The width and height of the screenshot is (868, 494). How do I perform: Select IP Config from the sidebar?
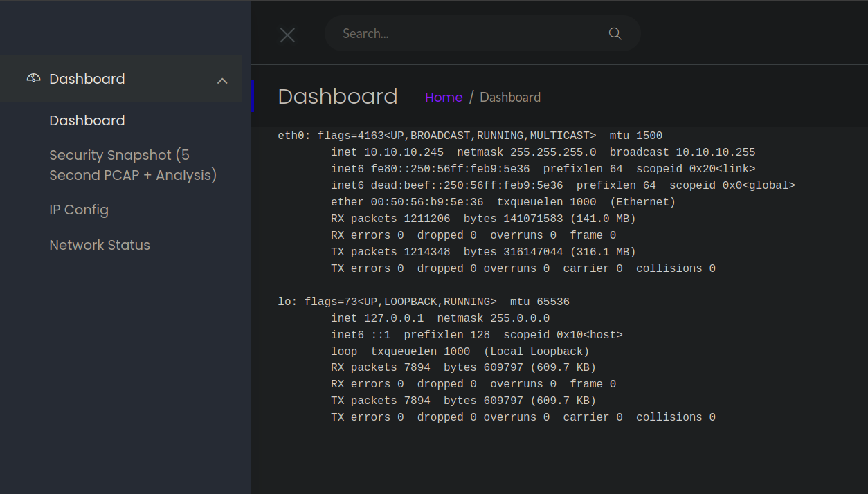79,210
